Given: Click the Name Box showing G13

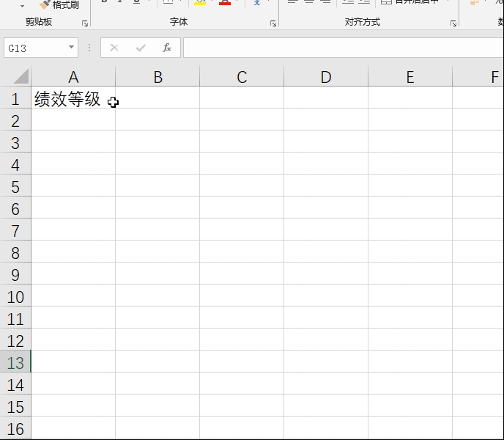Looking at the screenshot, I should click(37, 48).
